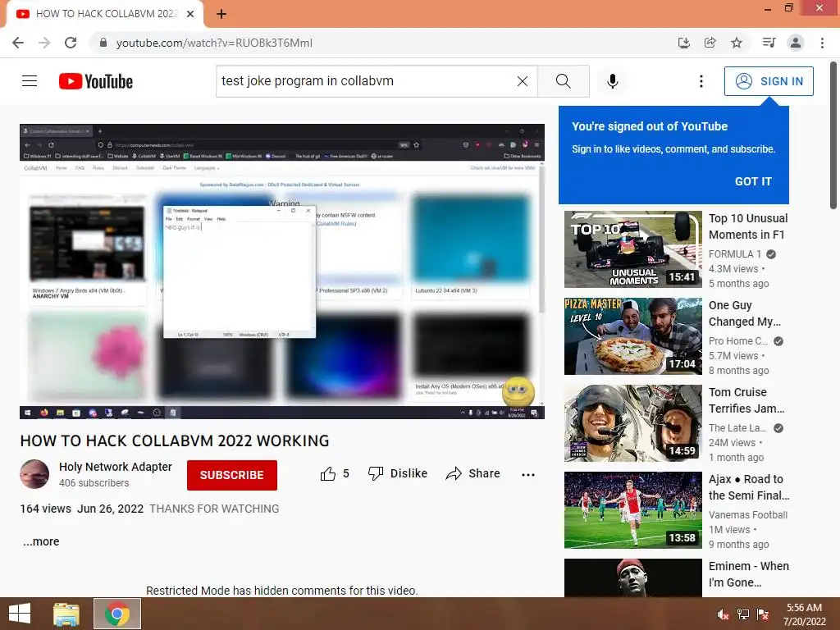Open the Eminem - When I'm Gone title
The height and width of the screenshot is (630, 840).
click(748, 574)
